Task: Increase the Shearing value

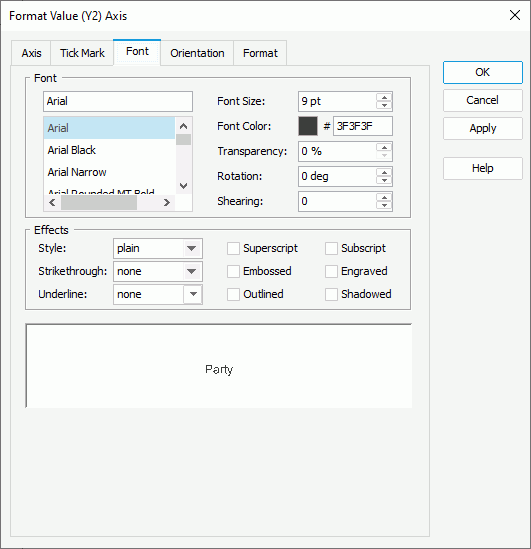Action: tap(384, 197)
